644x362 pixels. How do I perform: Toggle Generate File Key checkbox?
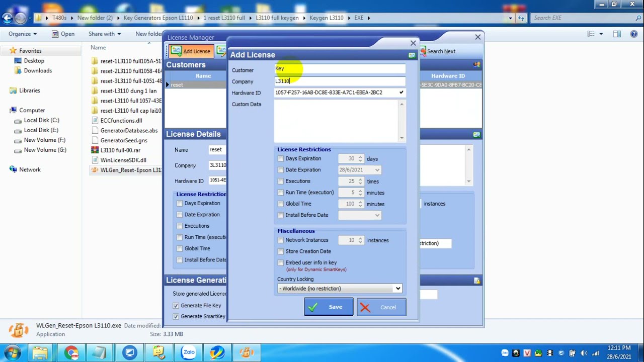(x=176, y=306)
